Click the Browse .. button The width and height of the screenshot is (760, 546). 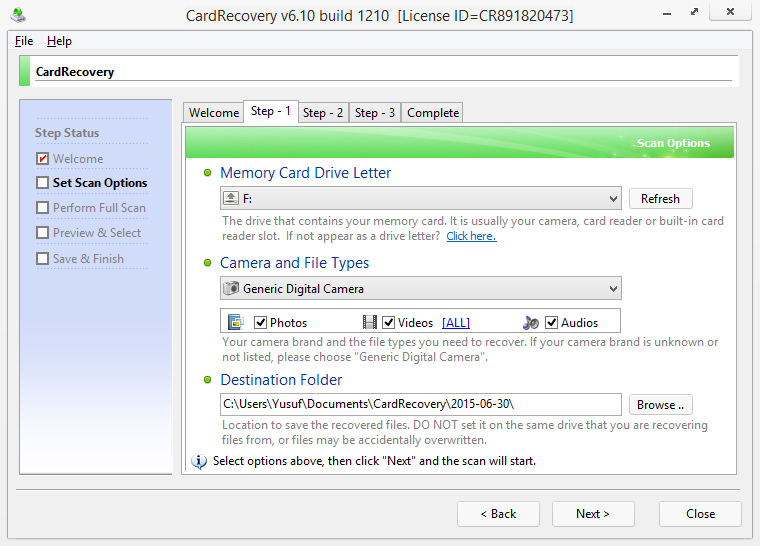pyautogui.click(x=660, y=405)
